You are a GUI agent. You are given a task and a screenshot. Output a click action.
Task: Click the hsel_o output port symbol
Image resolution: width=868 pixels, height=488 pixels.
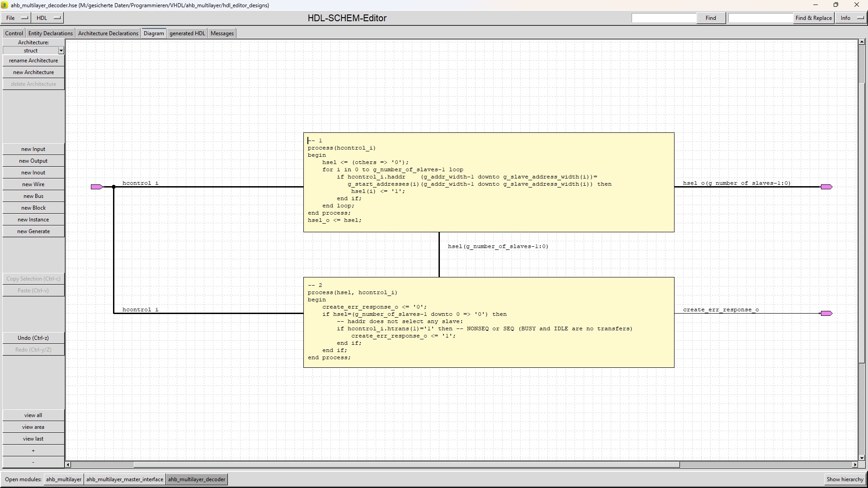(826, 187)
